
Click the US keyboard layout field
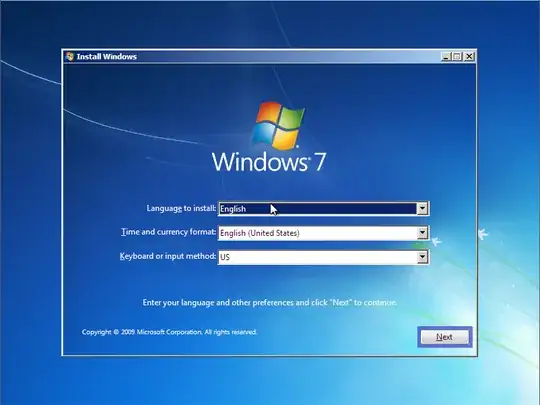pos(318,257)
